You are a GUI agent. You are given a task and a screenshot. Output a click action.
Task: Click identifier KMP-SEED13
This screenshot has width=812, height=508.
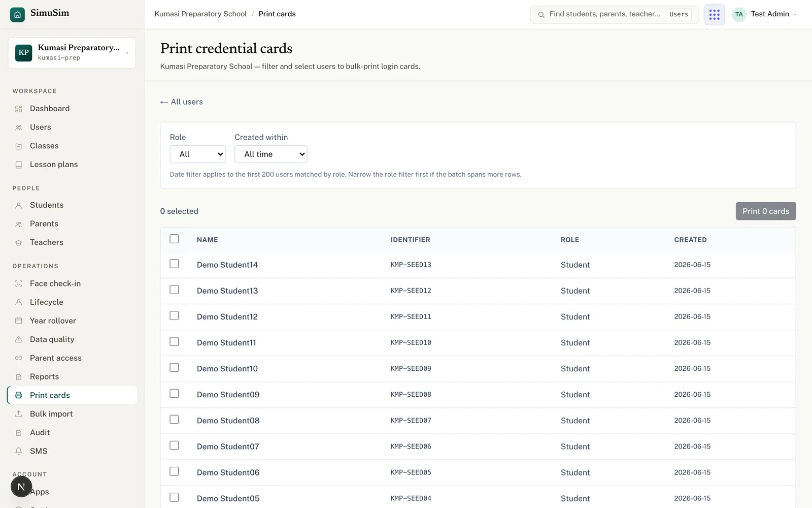411,265
